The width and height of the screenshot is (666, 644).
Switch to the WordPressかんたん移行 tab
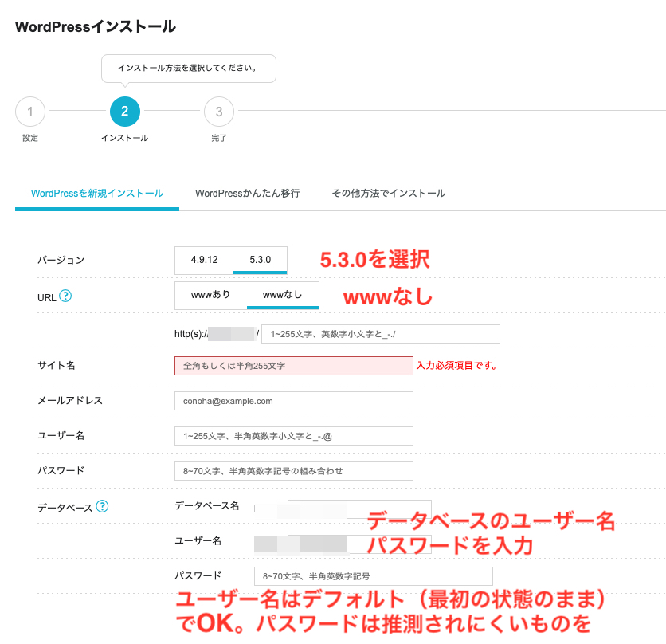point(247,194)
